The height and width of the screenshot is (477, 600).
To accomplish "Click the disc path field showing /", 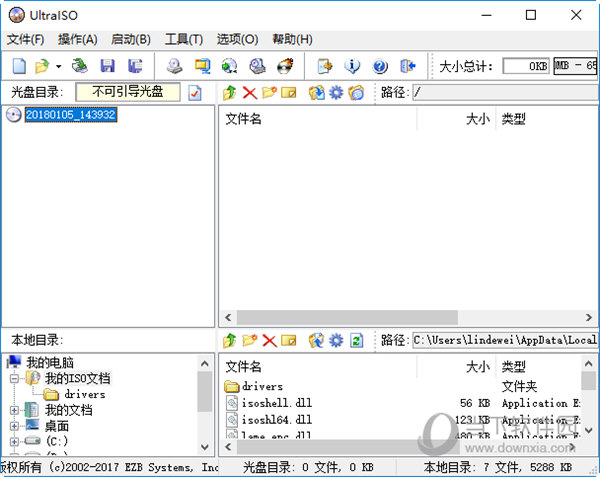I will point(505,92).
